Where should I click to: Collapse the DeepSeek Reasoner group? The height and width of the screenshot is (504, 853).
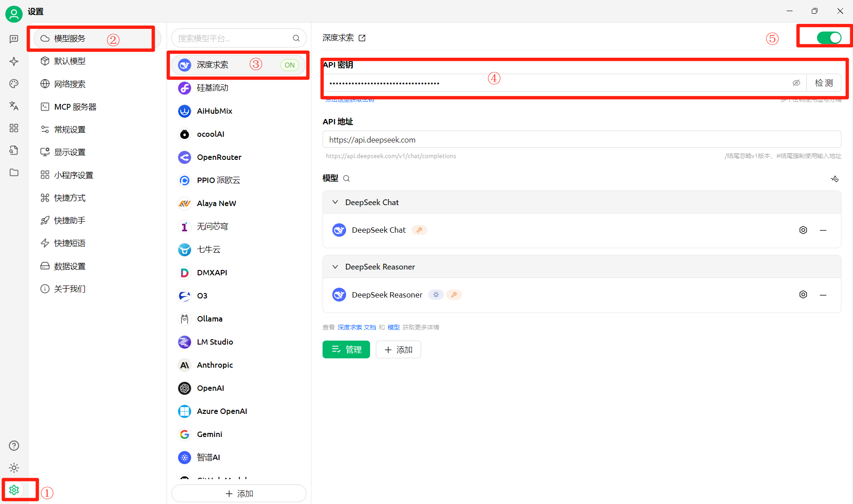tap(335, 267)
